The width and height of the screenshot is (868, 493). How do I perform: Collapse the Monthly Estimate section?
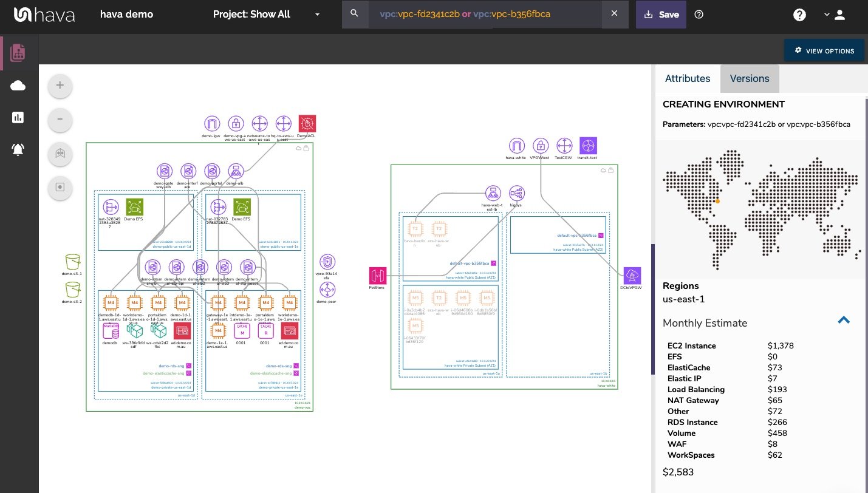[844, 319]
